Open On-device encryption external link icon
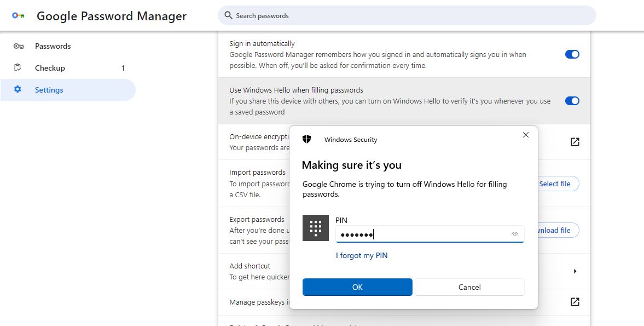The height and width of the screenshot is (326, 644). (x=575, y=142)
